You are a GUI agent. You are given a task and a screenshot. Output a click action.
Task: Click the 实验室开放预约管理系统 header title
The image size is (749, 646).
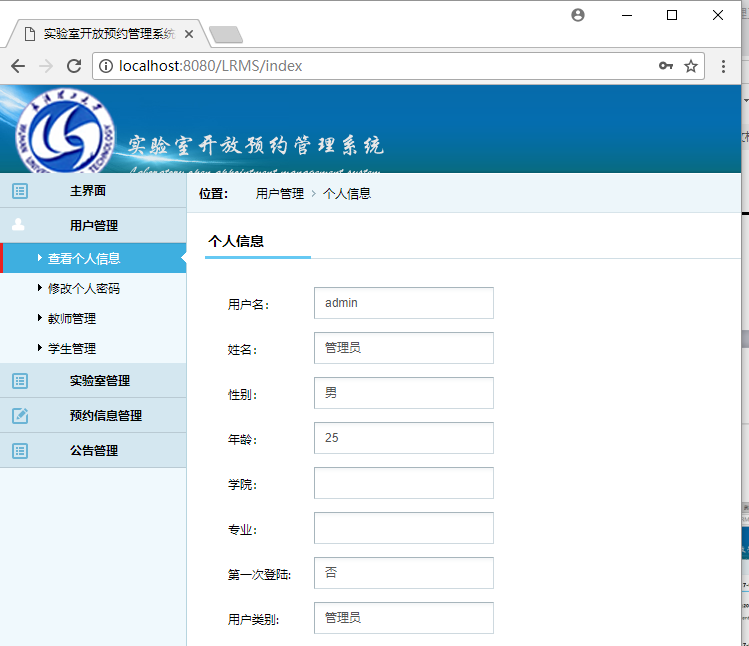256,145
